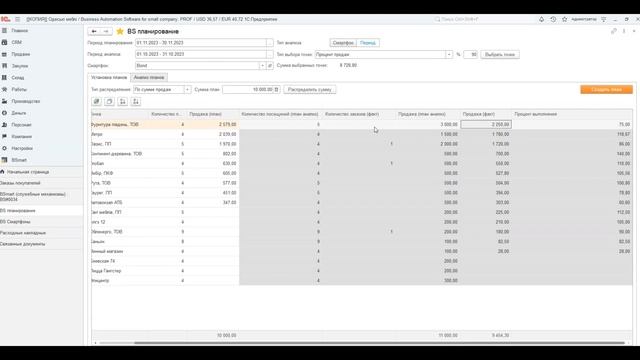The height and width of the screenshot is (360, 640).
Task: Click the Администратор user name
Action: pyautogui.click(x=584, y=19)
